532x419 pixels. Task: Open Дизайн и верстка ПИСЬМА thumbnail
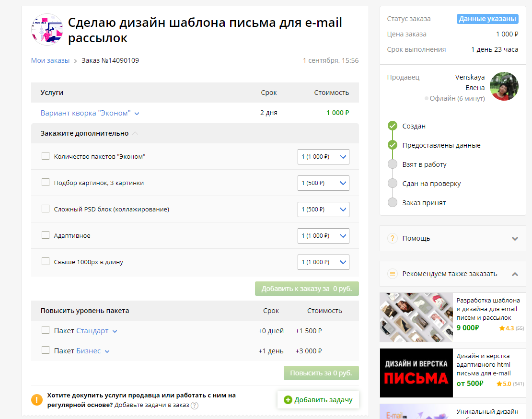[x=416, y=373]
